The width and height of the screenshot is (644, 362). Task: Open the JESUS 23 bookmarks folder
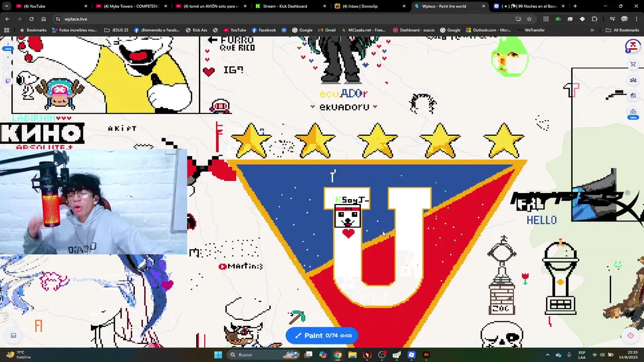[x=116, y=30]
